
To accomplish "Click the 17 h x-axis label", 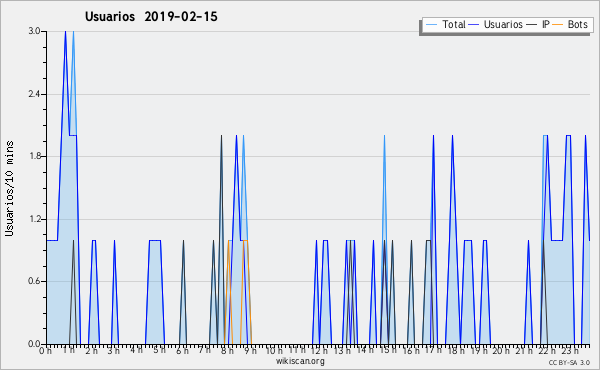I will pyautogui.click(x=433, y=350).
